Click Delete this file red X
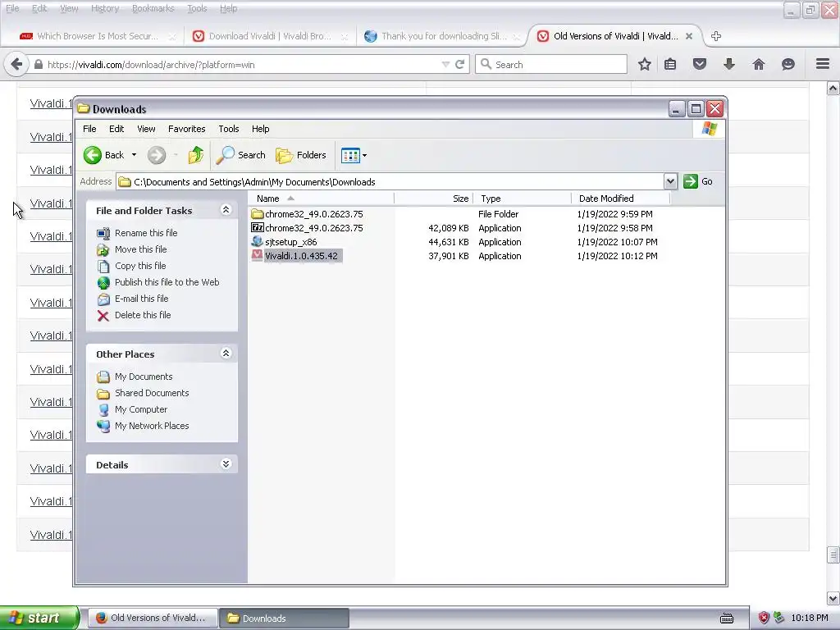Screen dimensions: 840x630 (x=103, y=316)
